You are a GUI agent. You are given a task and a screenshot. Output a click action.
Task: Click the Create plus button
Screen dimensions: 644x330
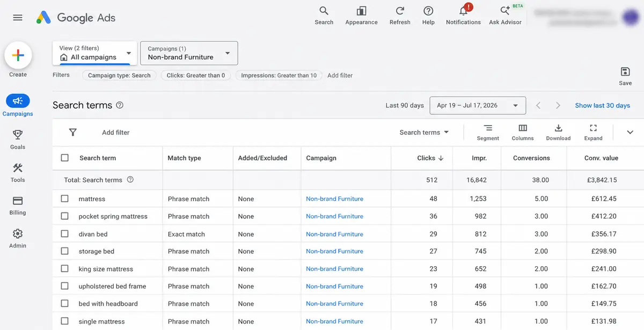pos(18,55)
